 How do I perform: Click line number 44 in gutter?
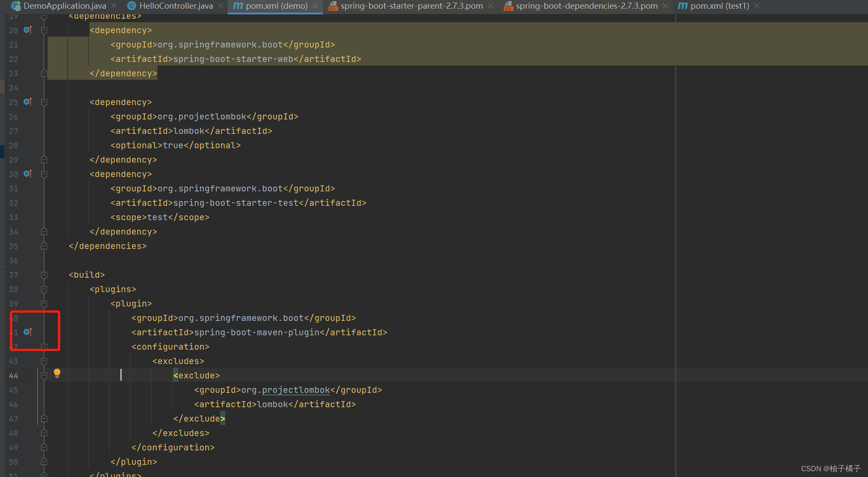point(14,375)
